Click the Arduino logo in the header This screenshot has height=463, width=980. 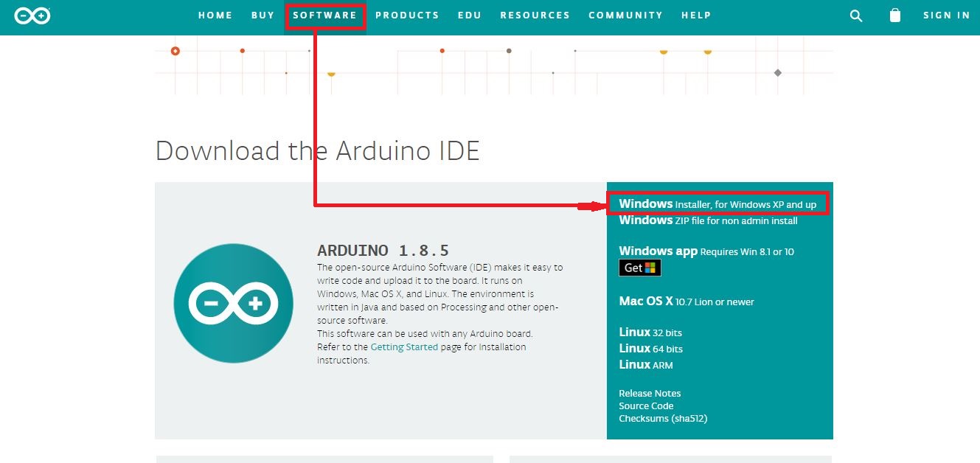[x=32, y=15]
